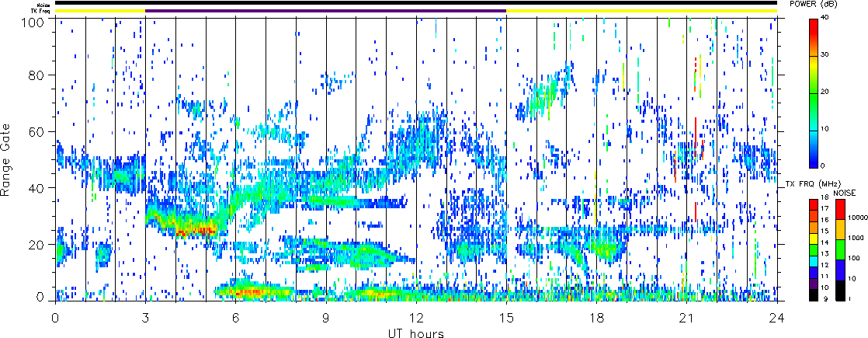Click the 21 tick label on the UT hours axis
Viewport: 868px width, 338px height.
[687, 316]
